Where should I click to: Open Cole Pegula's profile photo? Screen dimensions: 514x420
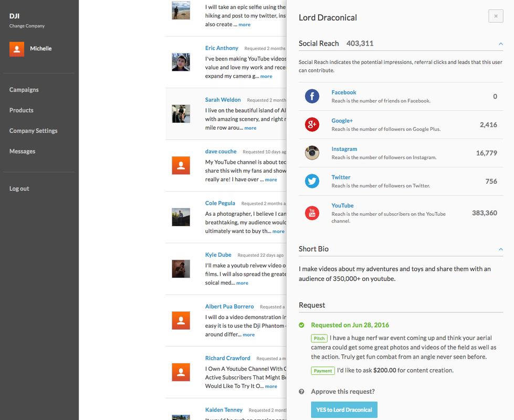tap(181, 217)
